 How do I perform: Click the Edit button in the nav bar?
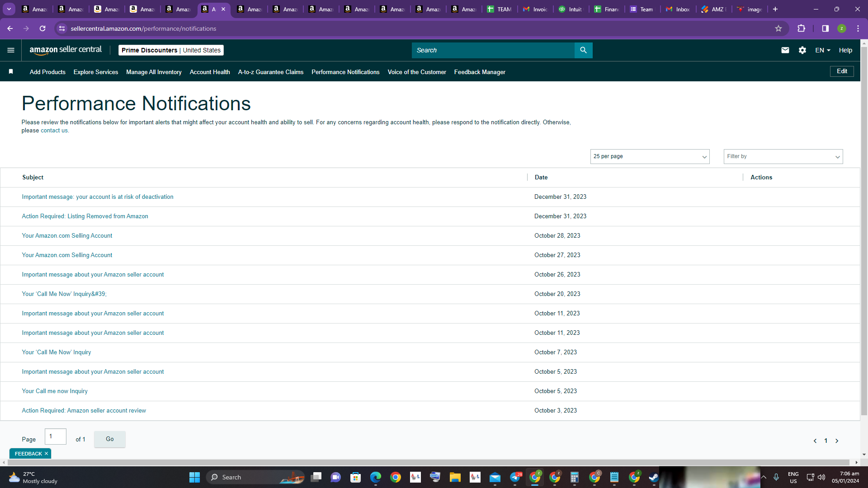[842, 71]
